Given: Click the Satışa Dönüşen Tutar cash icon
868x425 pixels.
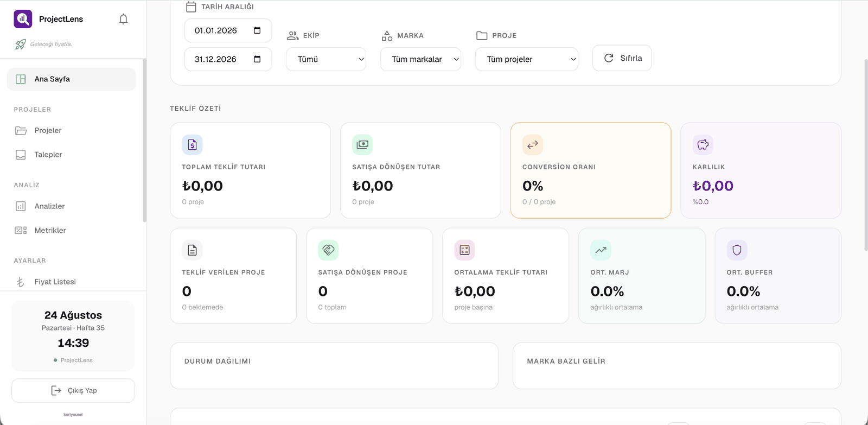Looking at the screenshot, I should pos(362,145).
